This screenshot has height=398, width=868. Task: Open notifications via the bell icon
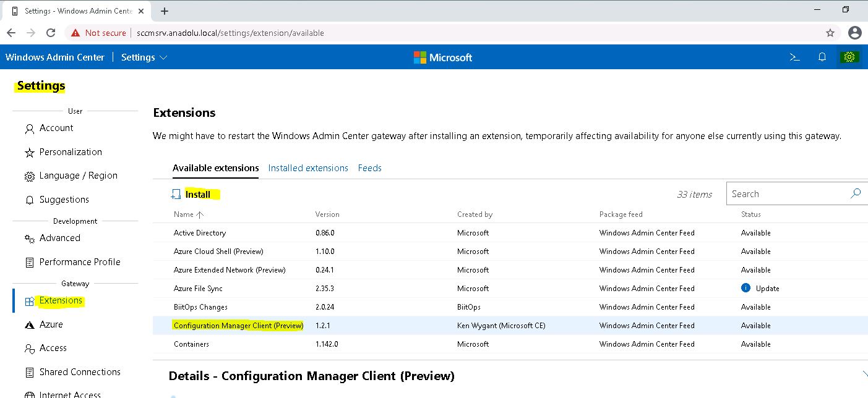(822, 57)
